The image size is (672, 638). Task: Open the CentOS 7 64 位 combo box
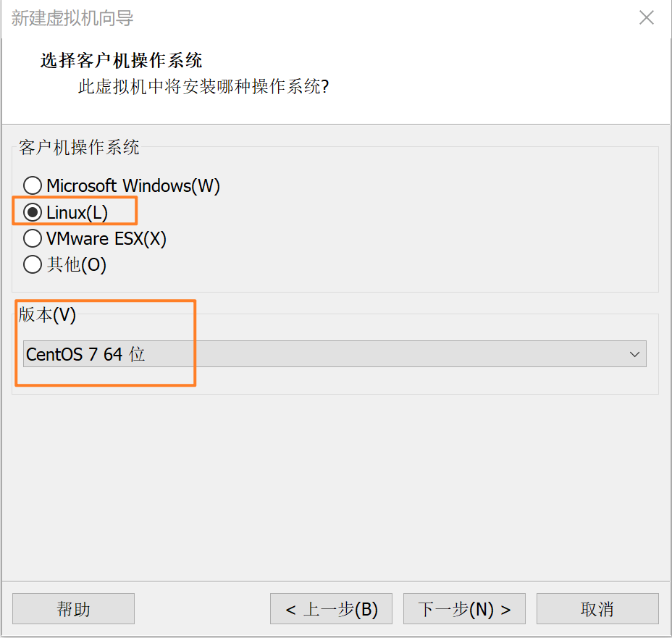tap(335, 354)
